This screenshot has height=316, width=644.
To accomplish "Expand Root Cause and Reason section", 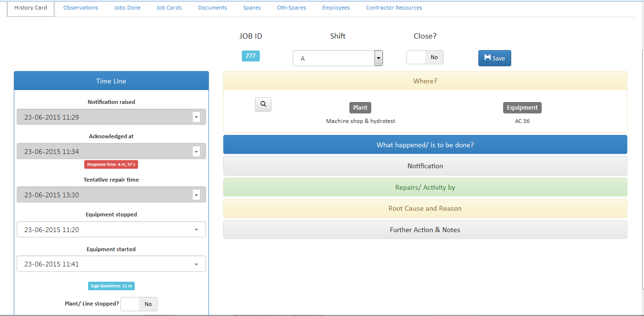I will pyautogui.click(x=425, y=209).
